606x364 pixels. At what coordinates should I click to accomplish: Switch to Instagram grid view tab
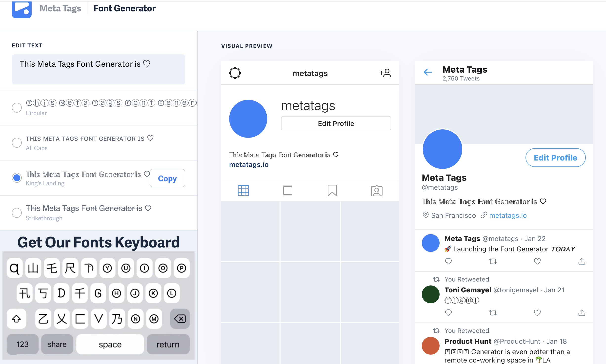click(x=243, y=191)
